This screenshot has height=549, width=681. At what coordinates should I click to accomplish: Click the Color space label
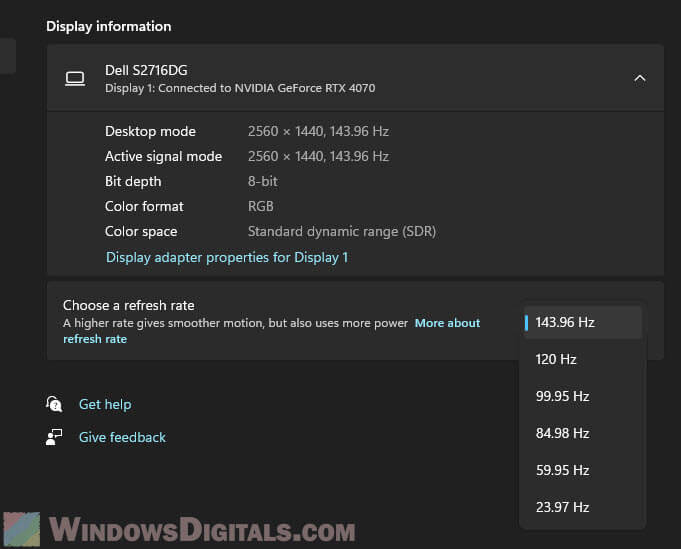point(141,232)
